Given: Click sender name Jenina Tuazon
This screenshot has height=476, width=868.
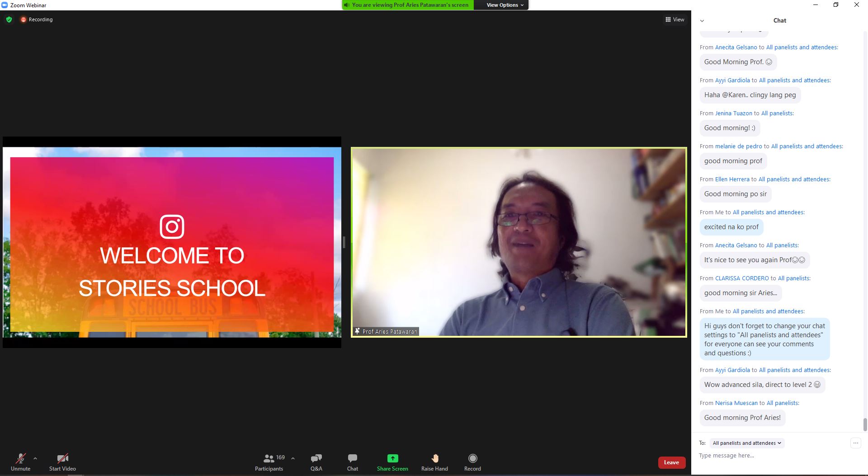Looking at the screenshot, I should [733, 113].
